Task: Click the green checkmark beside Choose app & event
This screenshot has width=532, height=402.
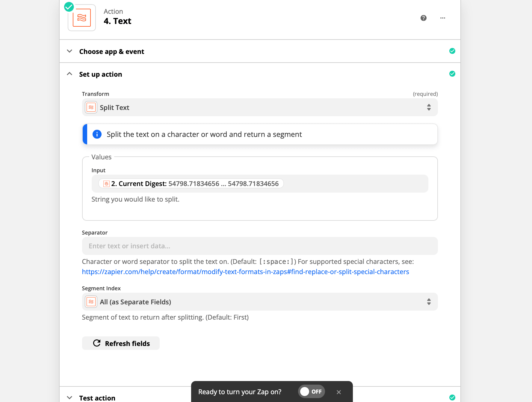Action: 452,51
